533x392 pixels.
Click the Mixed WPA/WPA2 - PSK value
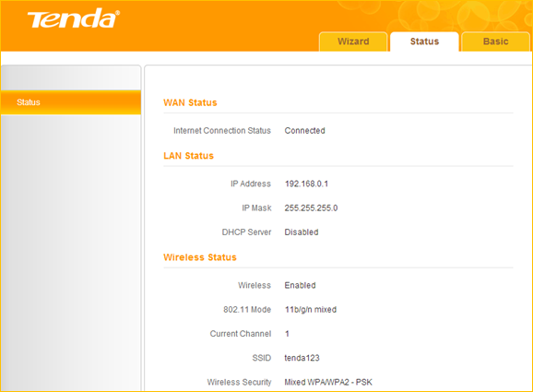pos(328,383)
